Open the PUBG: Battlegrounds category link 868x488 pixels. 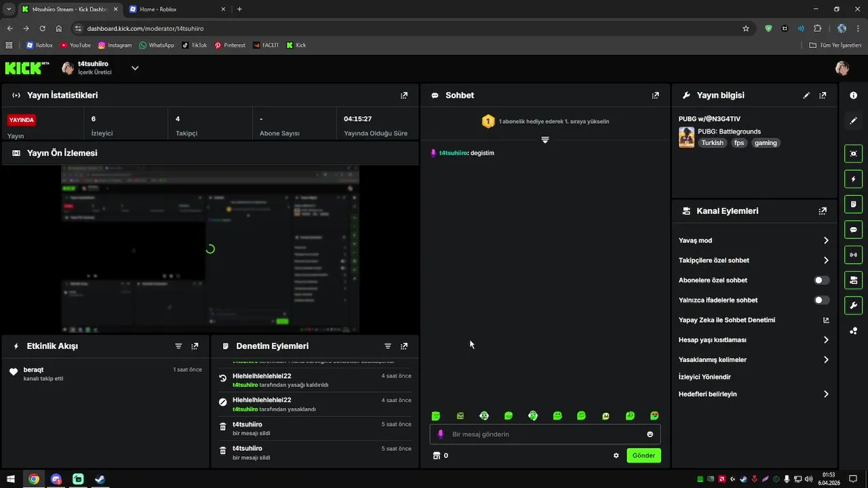[729, 131]
